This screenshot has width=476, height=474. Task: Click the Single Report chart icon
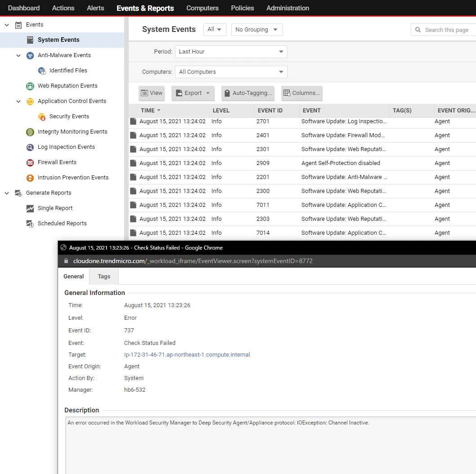click(30, 209)
